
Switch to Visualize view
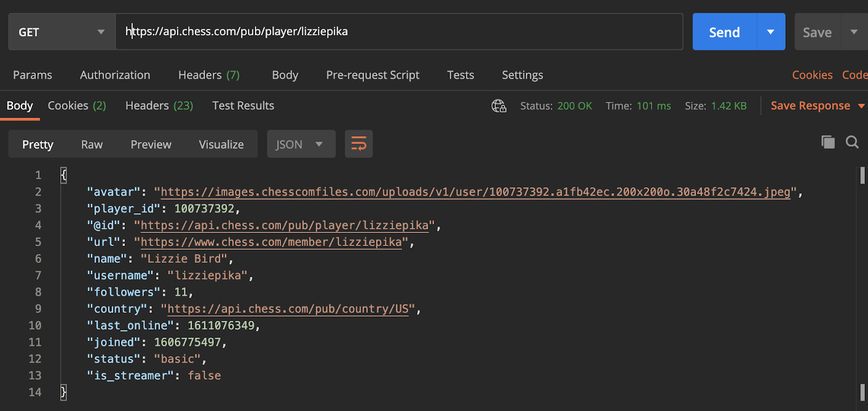pyautogui.click(x=221, y=144)
